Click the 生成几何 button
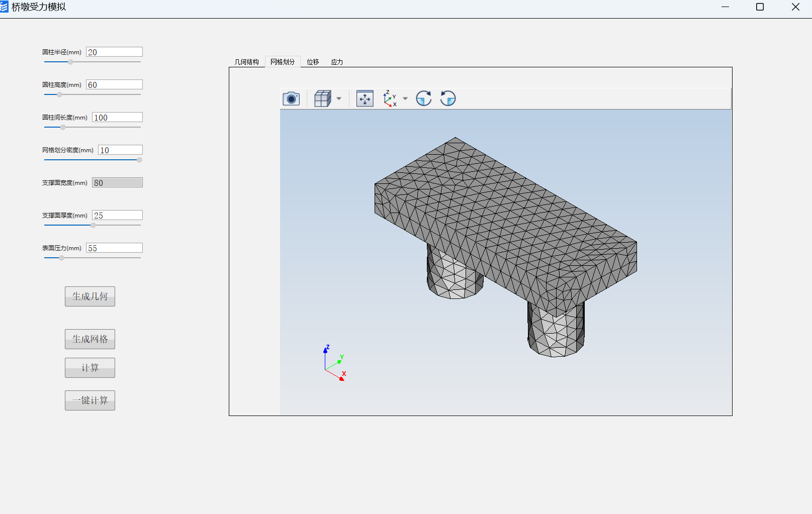 (x=90, y=296)
